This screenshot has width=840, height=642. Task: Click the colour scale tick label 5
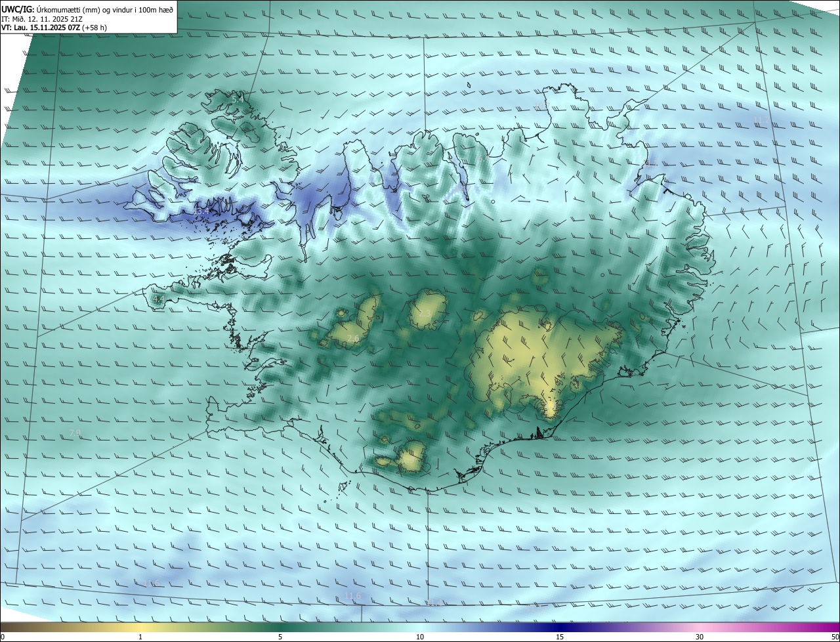[280, 637]
